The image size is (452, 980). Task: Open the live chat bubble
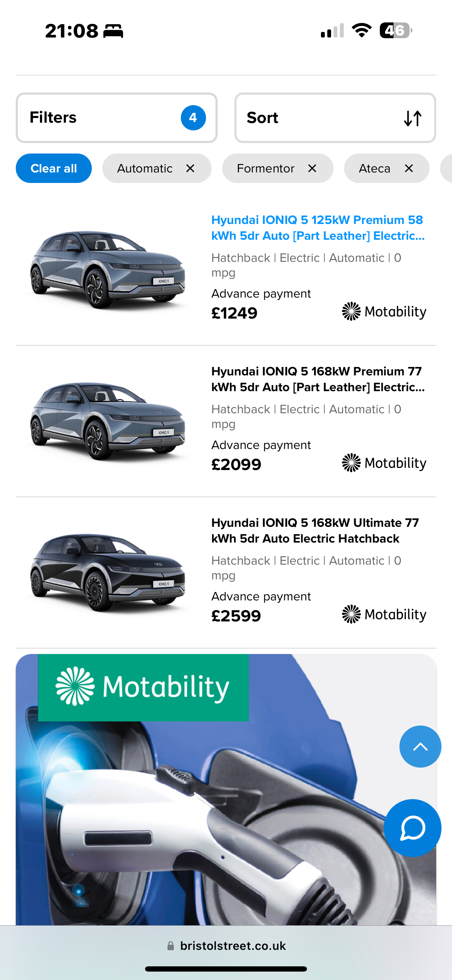(412, 828)
